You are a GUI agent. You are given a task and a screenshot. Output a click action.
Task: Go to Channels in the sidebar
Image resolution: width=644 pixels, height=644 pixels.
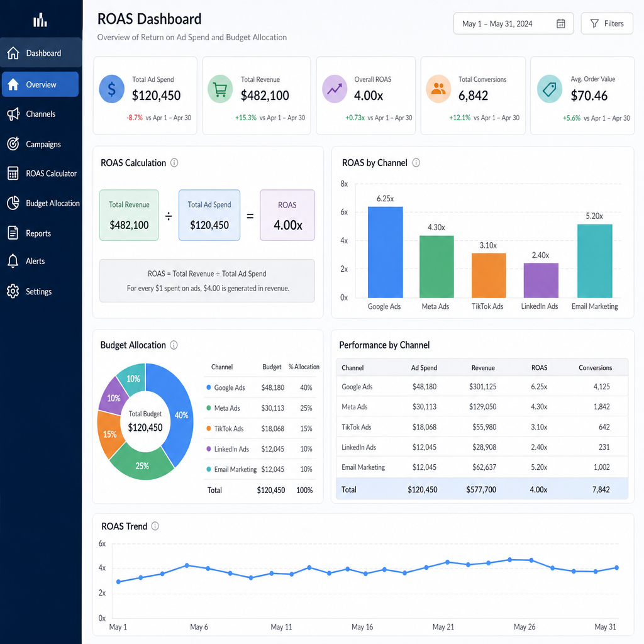point(40,114)
